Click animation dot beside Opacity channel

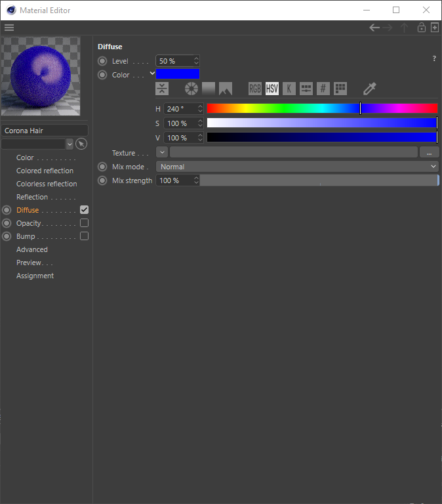pos(7,223)
